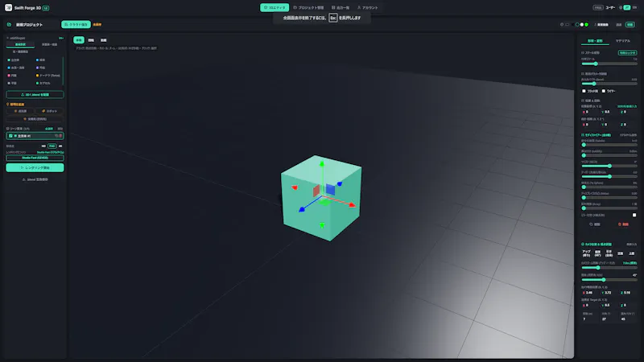Click the green plane handle at the gizmo base
Image resolution: width=644 pixels, height=362 pixels.
coord(324,203)
